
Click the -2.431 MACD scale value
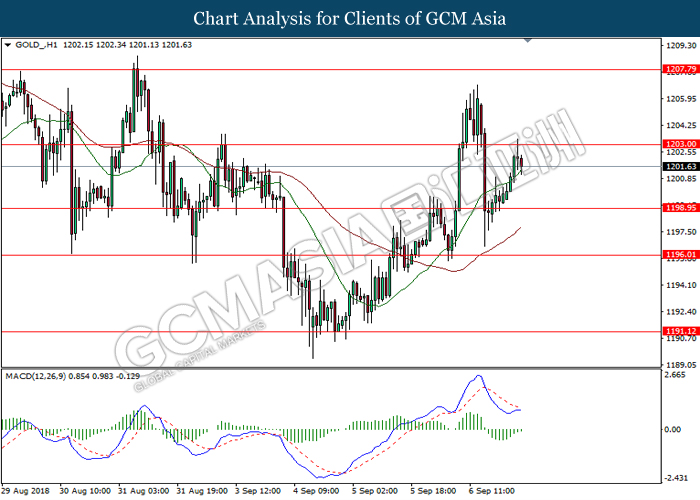tap(676, 478)
